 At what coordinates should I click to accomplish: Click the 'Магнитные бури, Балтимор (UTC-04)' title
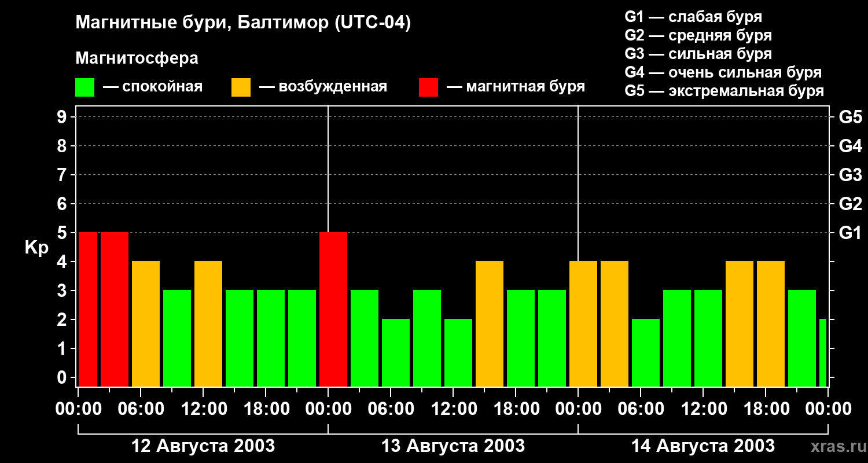[x=243, y=23]
